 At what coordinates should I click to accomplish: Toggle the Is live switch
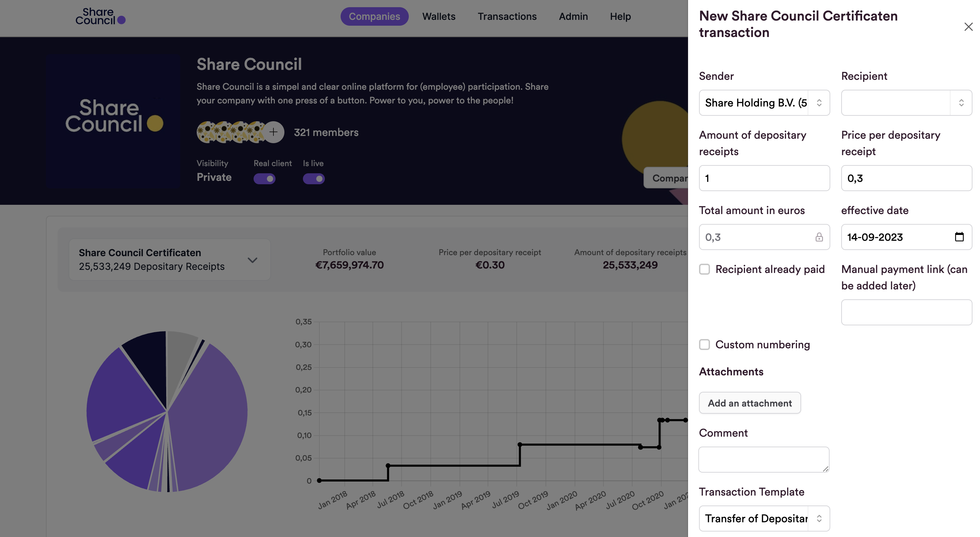tap(314, 179)
